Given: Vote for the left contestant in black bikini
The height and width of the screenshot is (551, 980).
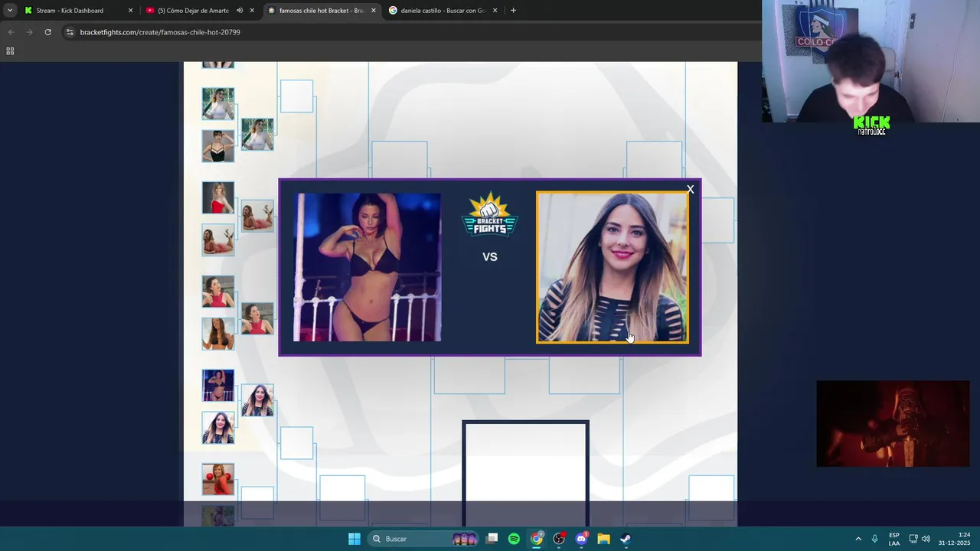Looking at the screenshot, I should (x=367, y=267).
